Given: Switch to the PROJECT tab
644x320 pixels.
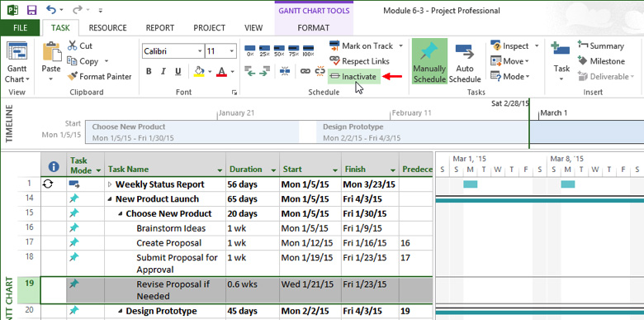Looking at the screenshot, I should tap(210, 28).
